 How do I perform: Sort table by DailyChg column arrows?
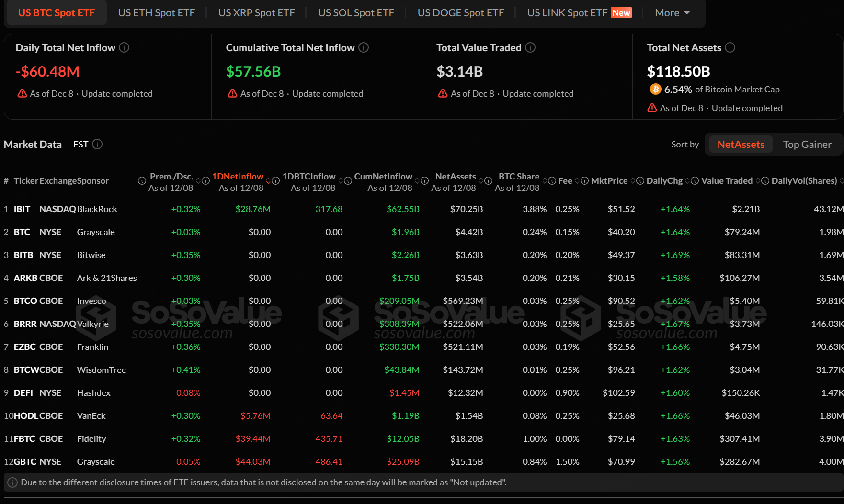coord(687,181)
